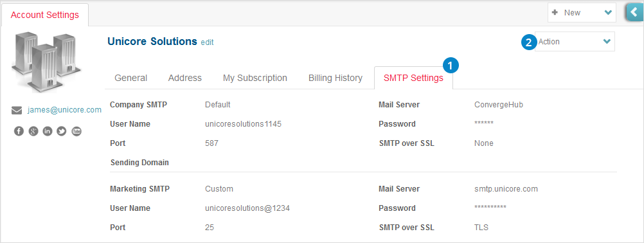Select the SMTP Settings tab
Image resolution: width=644 pixels, height=243 pixels.
tap(414, 78)
